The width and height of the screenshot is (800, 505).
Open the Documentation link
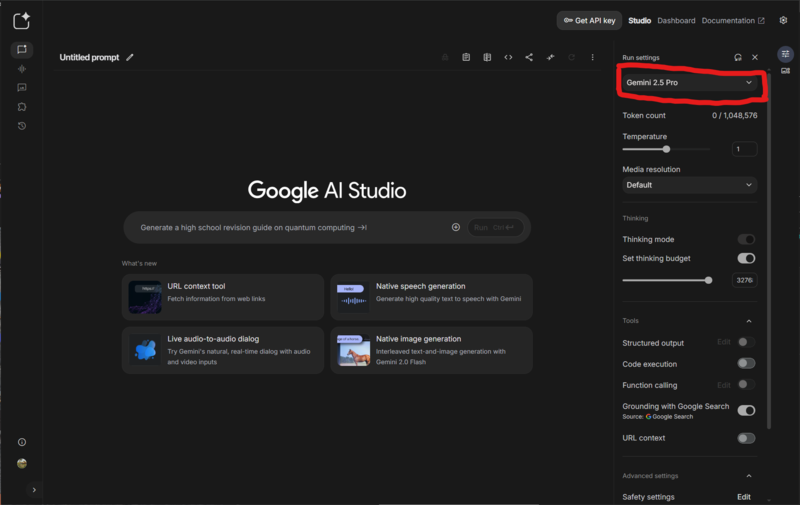click(733, 20)
